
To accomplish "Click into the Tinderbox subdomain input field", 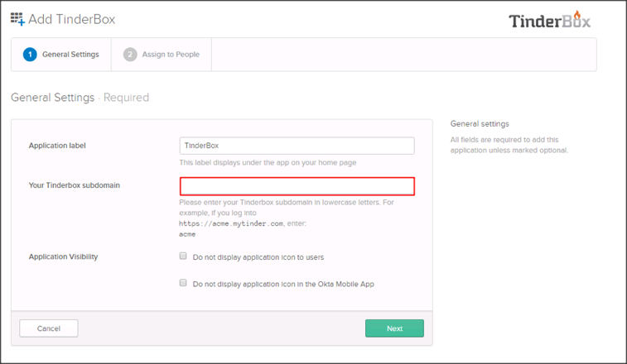I will pyautogui.click(x=297, y=186).
